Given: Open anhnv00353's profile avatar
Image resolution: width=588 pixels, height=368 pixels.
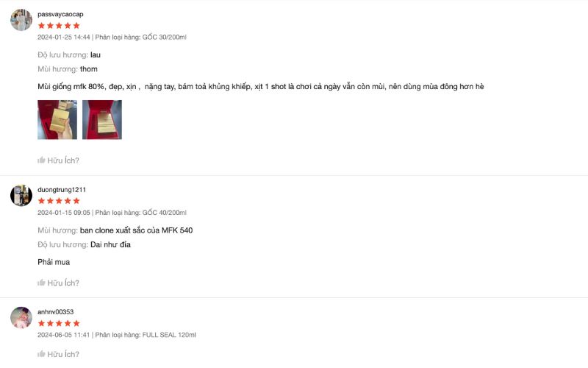Looking at the screenshot, I should coord(21,318).
